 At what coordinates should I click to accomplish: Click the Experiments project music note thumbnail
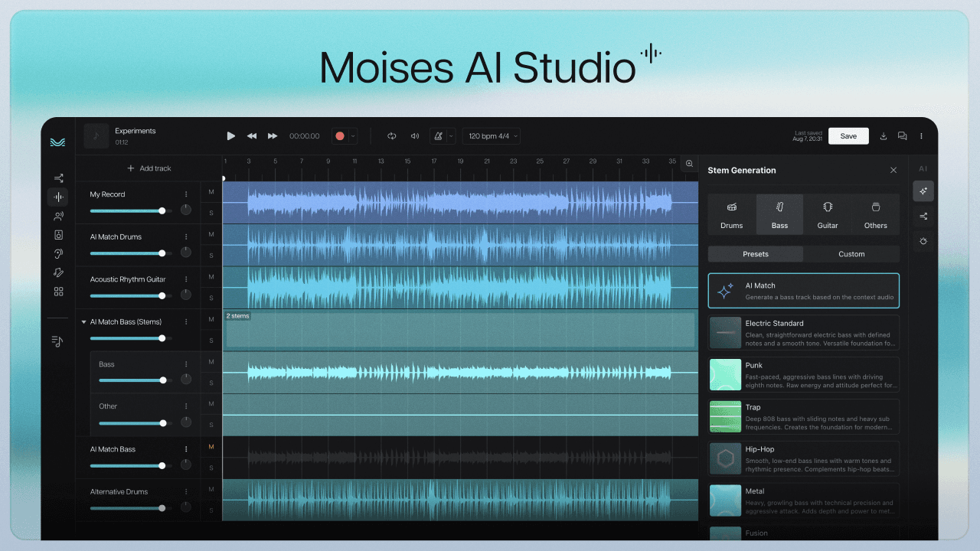point(96,136)
